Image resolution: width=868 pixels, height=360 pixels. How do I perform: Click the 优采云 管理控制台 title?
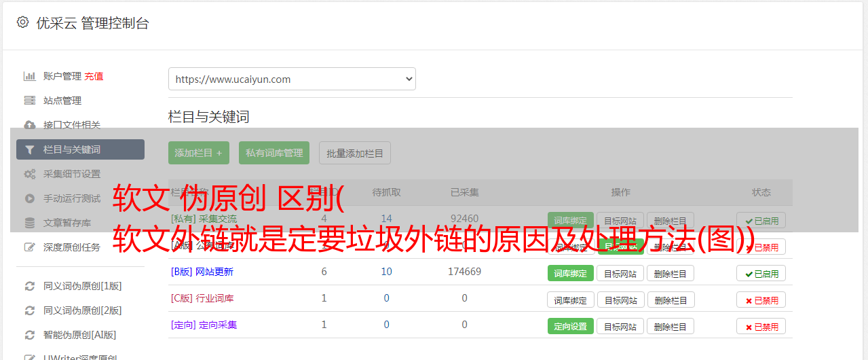point(92,23)
